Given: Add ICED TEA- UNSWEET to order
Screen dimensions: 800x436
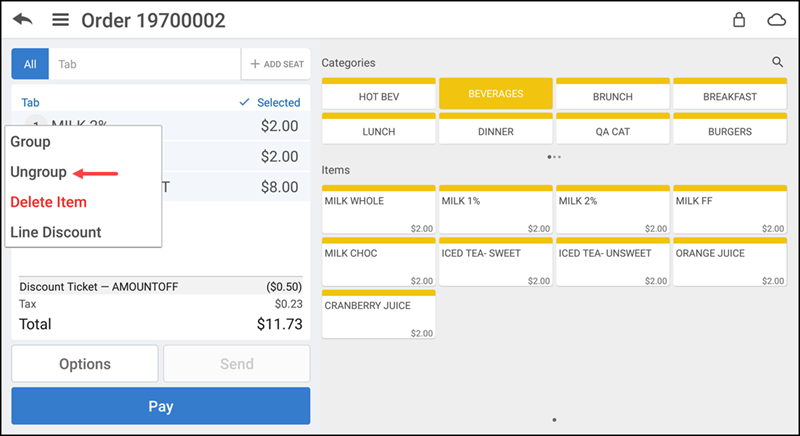Looking at the screenshot, I should pos(613,262).
